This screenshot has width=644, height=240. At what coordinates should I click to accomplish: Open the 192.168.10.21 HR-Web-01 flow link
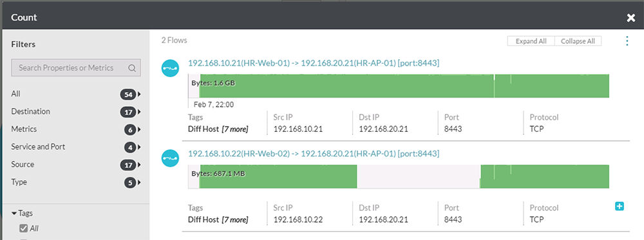(314, 63)
